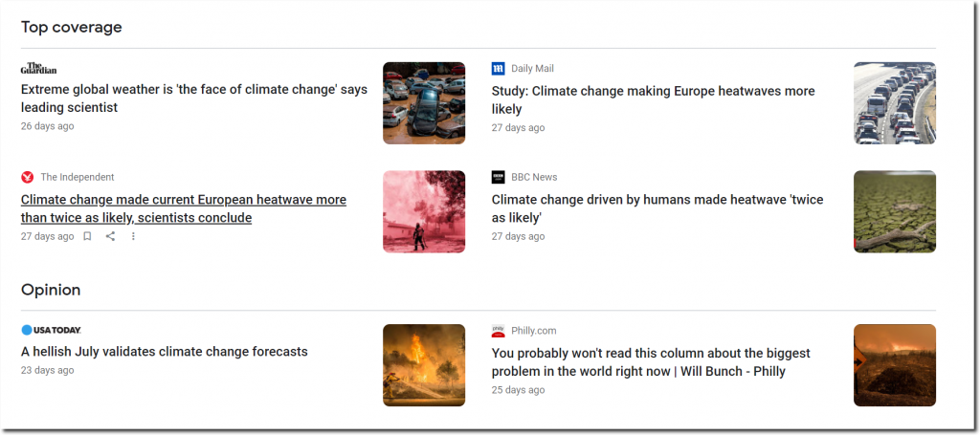Open the 'A hellish July' opinion piece
The width and height of the screenshot is (980, 435).
[x=165, y=352]
